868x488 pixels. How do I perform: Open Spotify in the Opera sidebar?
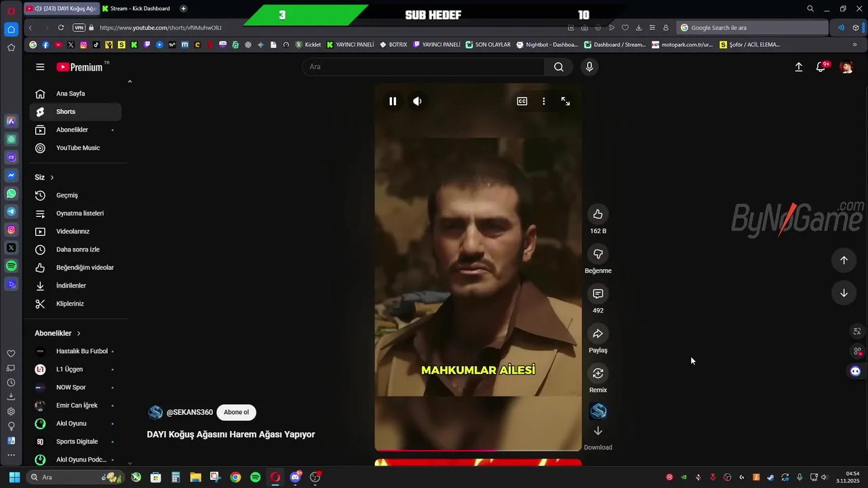11,266
